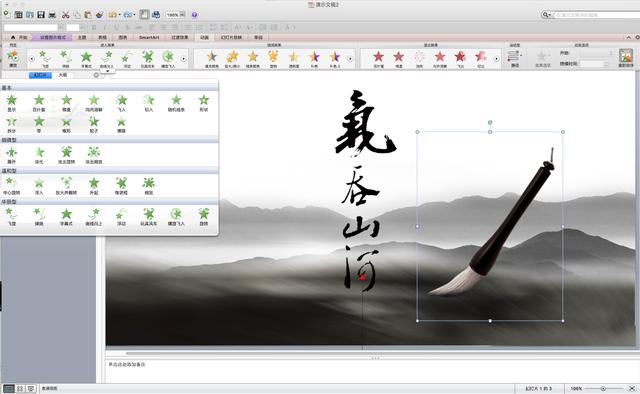640x394 pixels.
Task: Collapse the ribbon with the chevron button
Action: pyautogui.click(x=629, y=37)
